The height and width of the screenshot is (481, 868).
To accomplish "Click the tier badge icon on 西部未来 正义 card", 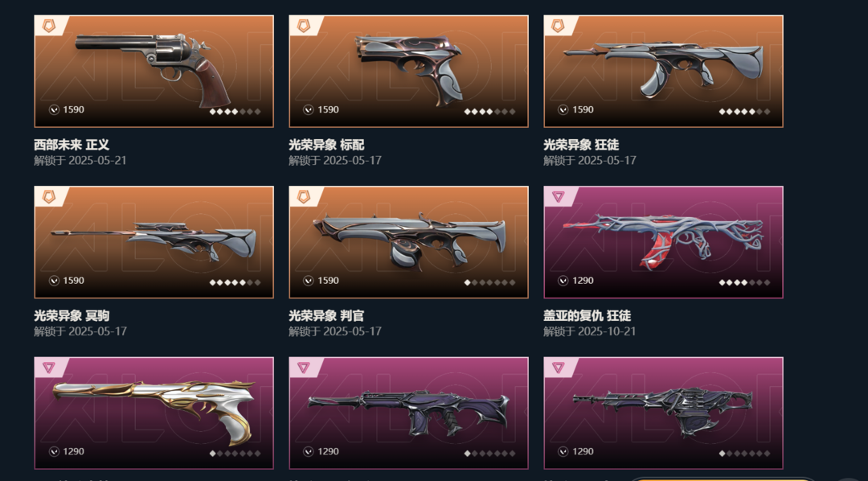I will click(x=49, y=26).
